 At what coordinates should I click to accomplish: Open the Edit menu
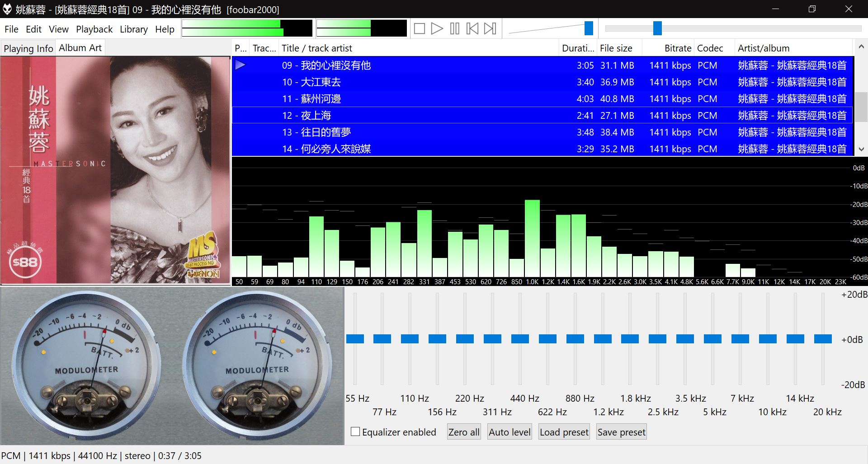click(33, 29)
